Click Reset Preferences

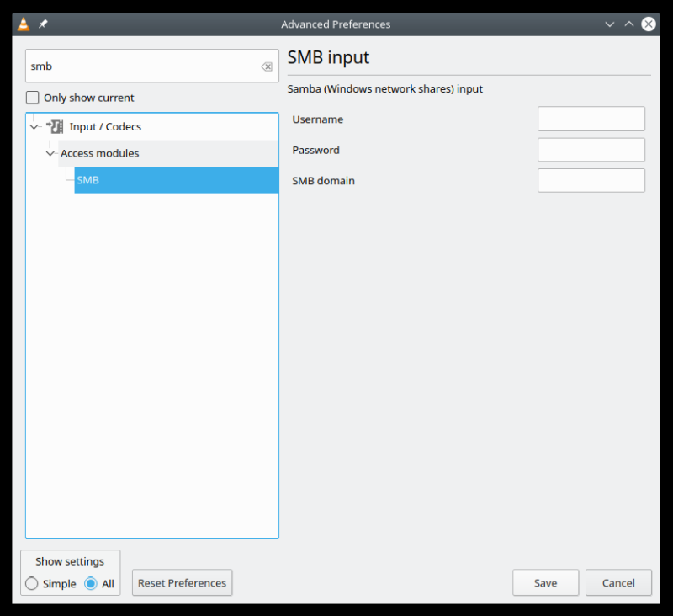(x=182, y=581)
